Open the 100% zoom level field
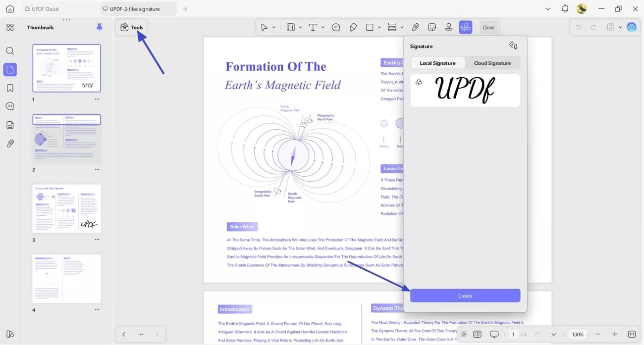The height and width of the screenshot is (345, 644). tap(578, 334)
